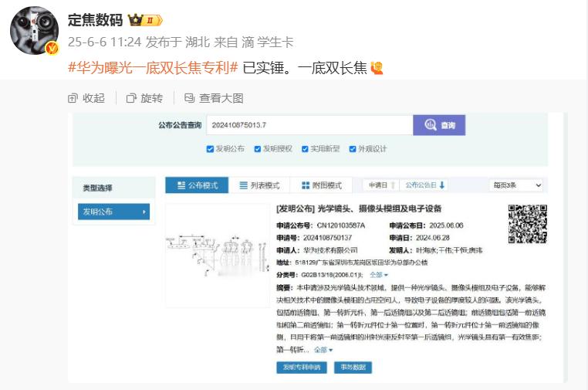The image size is (588, 390).
Task: Click the 事务数据 button
Action: click(353, 367)
